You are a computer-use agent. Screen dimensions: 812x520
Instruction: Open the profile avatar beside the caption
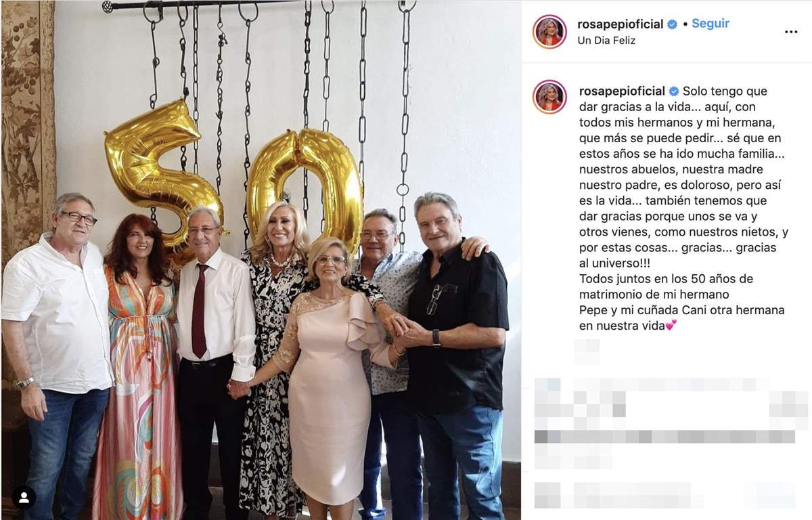[549, 97]
